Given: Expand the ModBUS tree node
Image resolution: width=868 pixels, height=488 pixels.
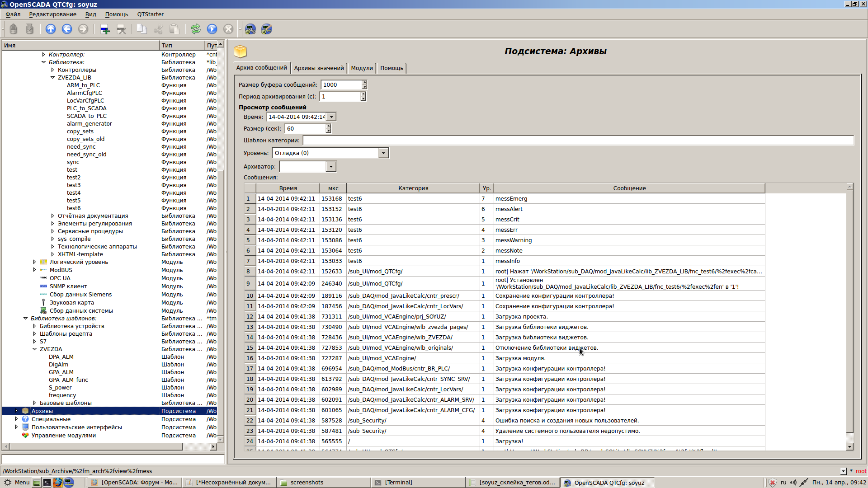Looking at the screenshot, I should tap(34, 270).
